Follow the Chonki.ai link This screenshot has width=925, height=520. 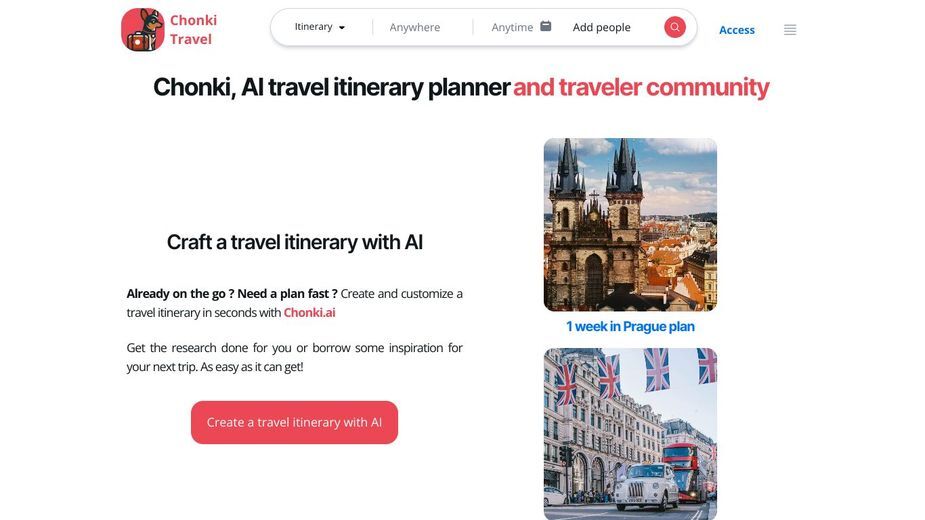(x=309, y=312)
